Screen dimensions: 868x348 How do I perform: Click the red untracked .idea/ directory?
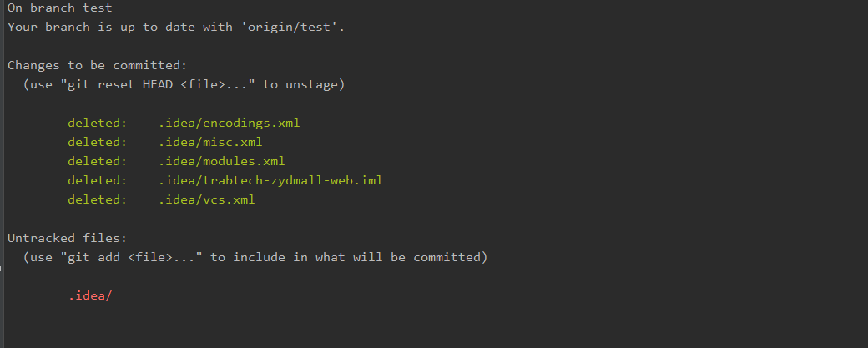click(90, 295)
